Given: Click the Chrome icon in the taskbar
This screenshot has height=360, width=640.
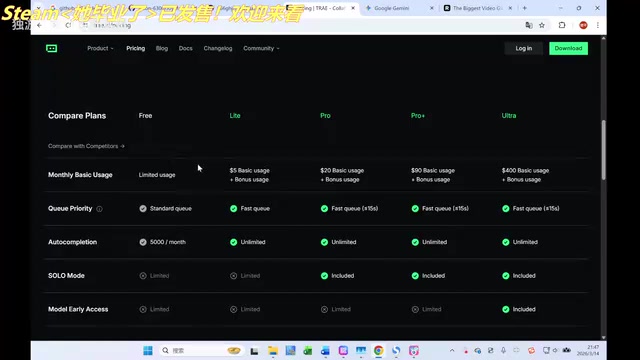Looking at the screenshot, I should click(x=378, y=351).
